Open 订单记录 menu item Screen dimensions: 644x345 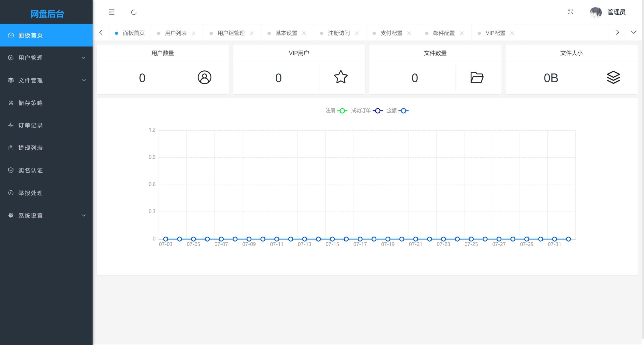[x=46, y=125]
